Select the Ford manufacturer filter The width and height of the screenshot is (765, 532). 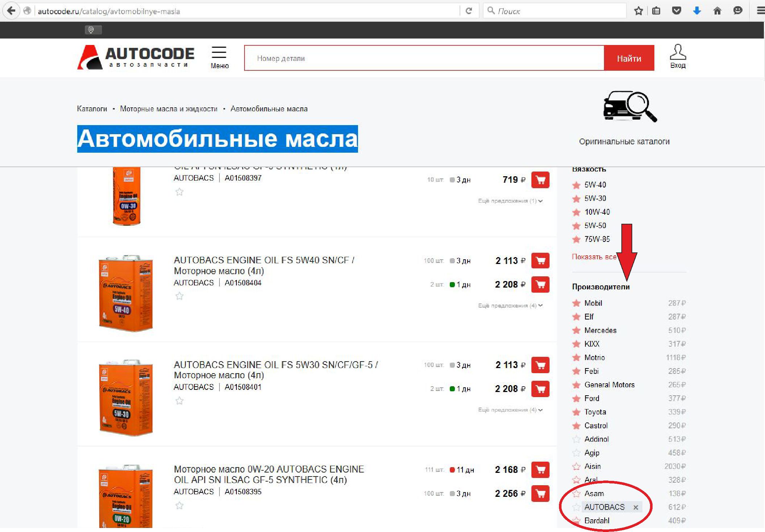592,399
